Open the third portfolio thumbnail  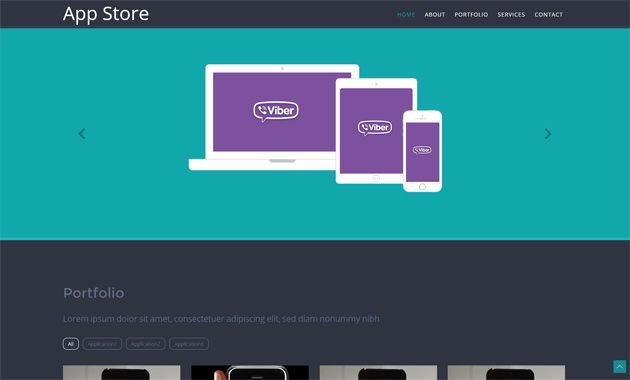tap(378, 372)
